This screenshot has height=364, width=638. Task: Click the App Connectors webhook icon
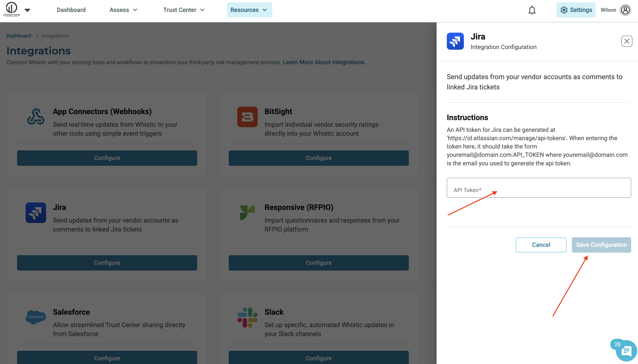[36, 116]
